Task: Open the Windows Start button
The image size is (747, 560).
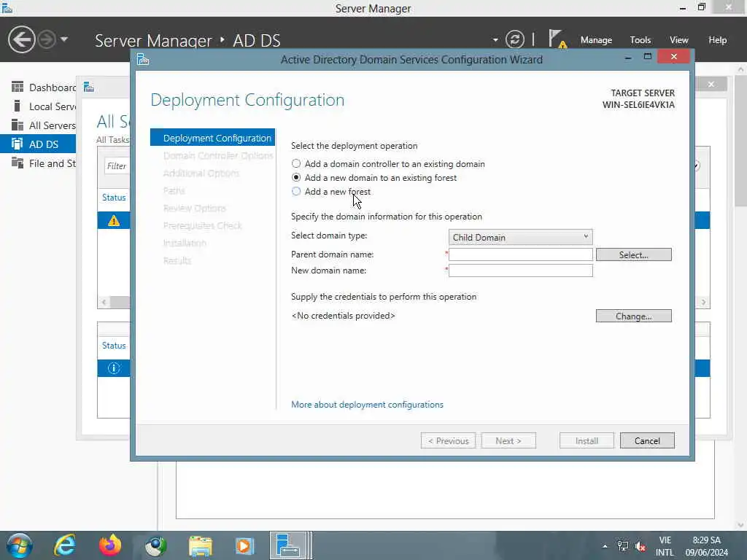Action: click(19, 545)
